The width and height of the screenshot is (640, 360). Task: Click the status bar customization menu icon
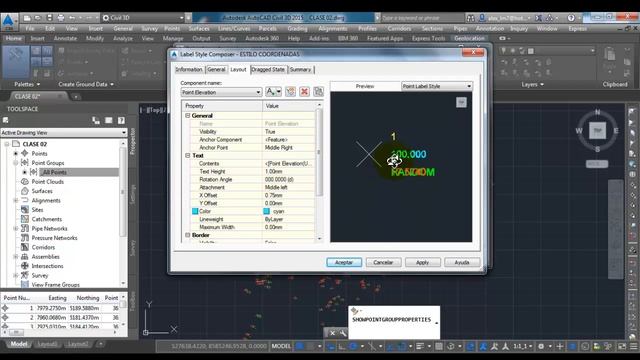(x=633, y=346)
